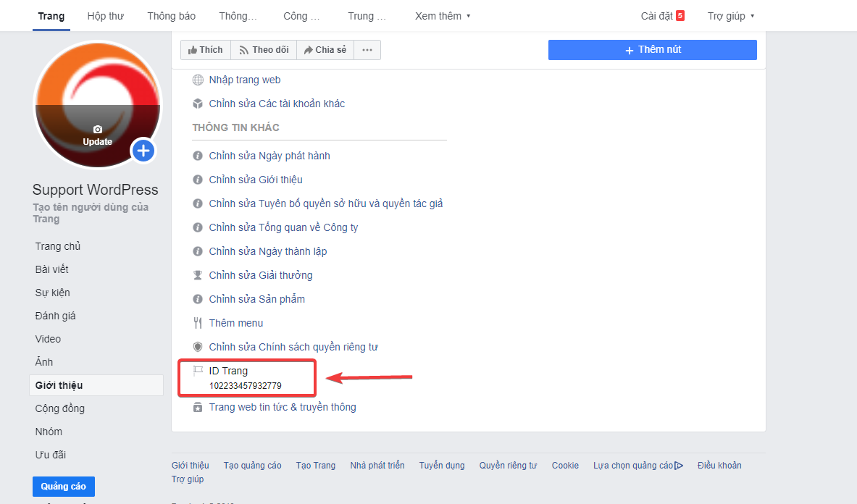The image size is (857, 504).
Task: Click the cube icon beside Các tài khoản khác
Action: (198, 104)
